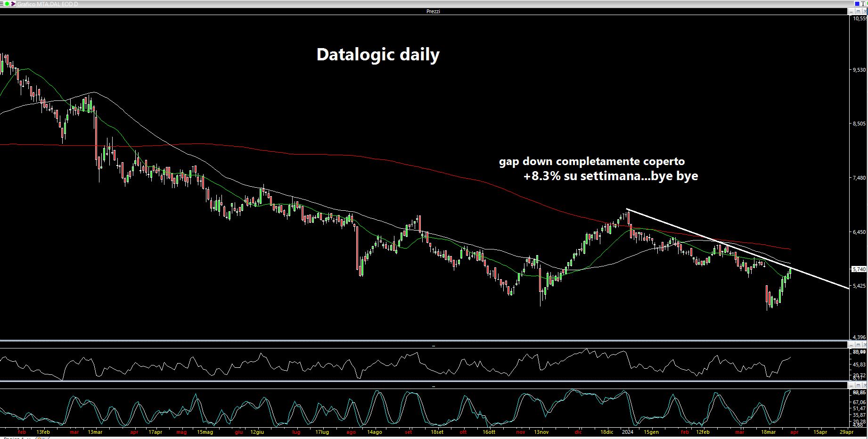Click splitter handle above the stochastic pane
This screenshot has height=439, width=868.
[434, 386]
